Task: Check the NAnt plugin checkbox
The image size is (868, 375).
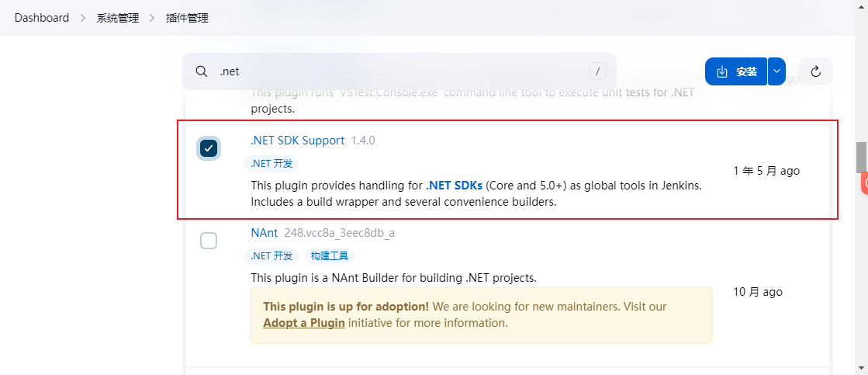Action: click(x=209, y=241)
